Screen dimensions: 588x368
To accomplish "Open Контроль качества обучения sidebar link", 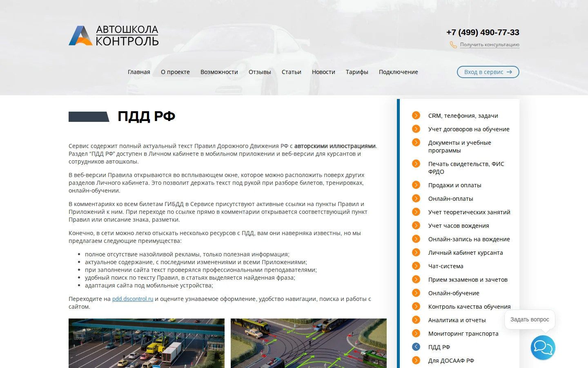I will (x=470, y=307).
